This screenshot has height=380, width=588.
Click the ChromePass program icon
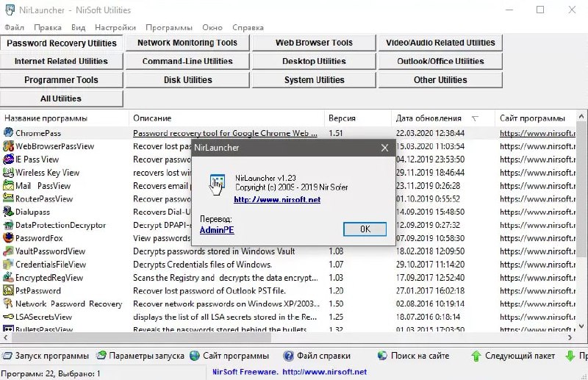tap(8, 132)
